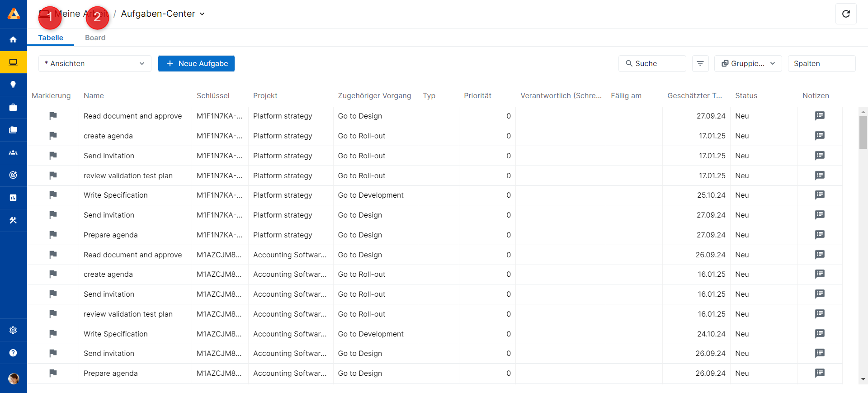The image size is (868, 393).
Task: Click the help question mark icon
Action: pos(13,353)
